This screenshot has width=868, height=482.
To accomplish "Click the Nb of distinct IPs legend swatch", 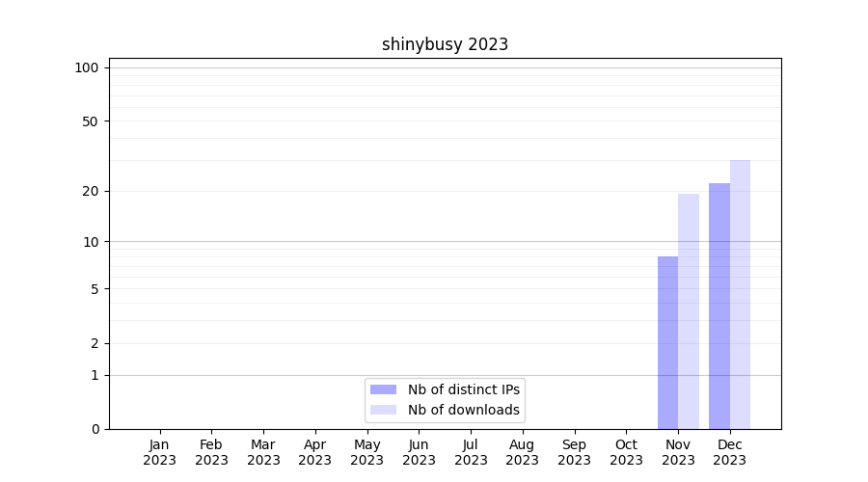I will click(383, 389).
